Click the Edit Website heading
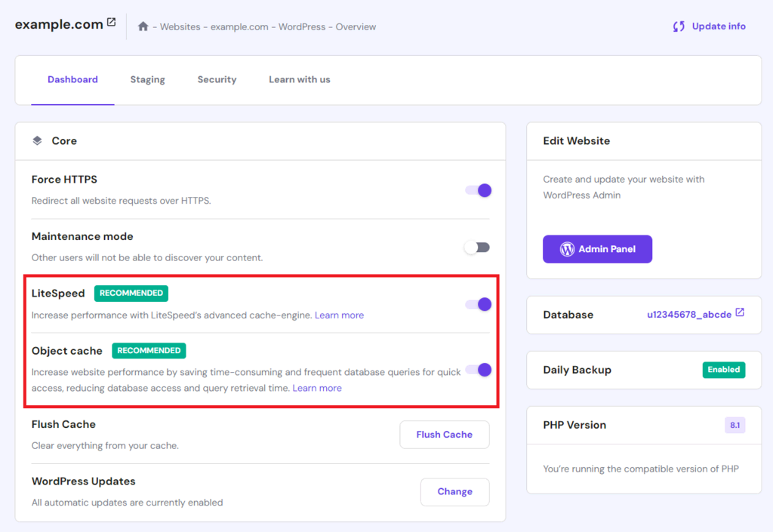 (x=576, y=141)
